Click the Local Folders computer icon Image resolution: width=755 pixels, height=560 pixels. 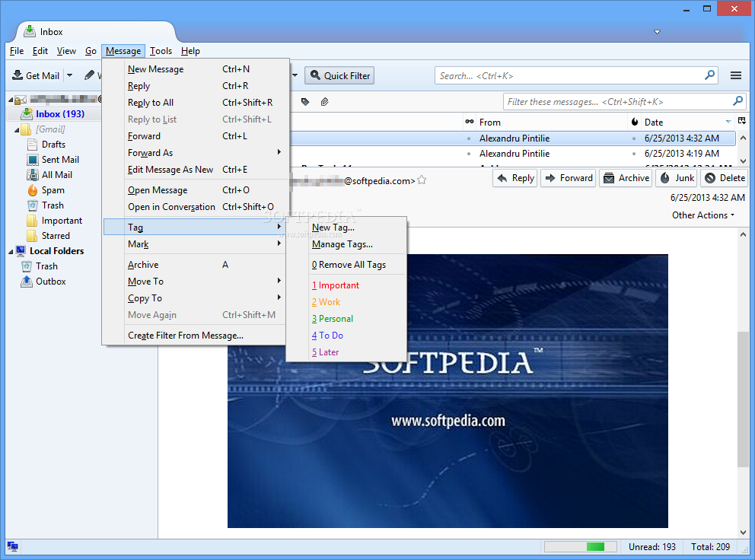[21, 251]
